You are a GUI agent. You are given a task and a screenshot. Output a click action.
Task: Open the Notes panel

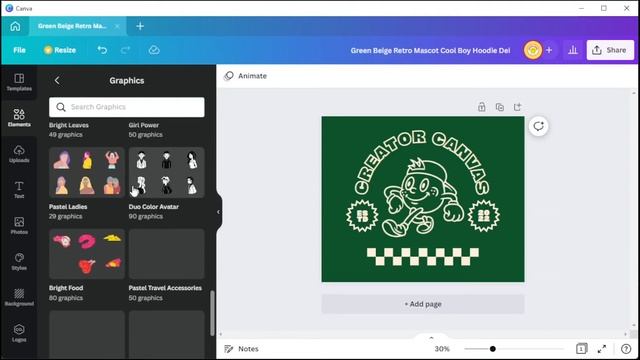(x=242, y=349)
